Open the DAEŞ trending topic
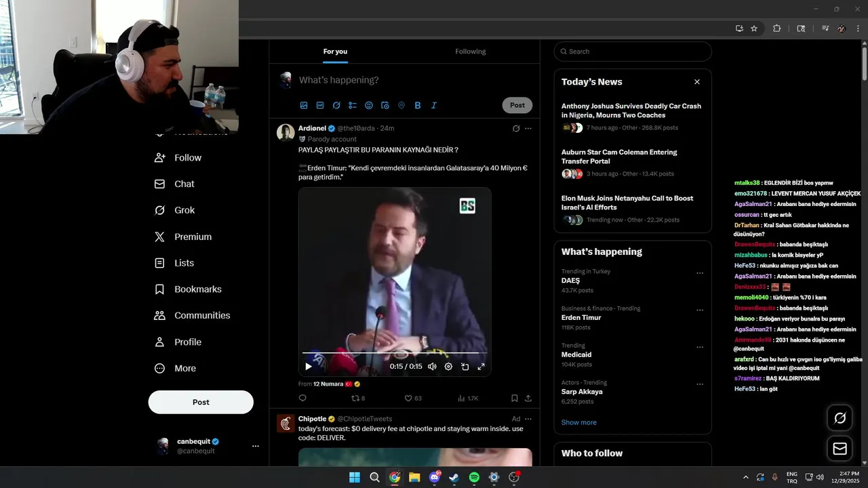 coord(570,281)
